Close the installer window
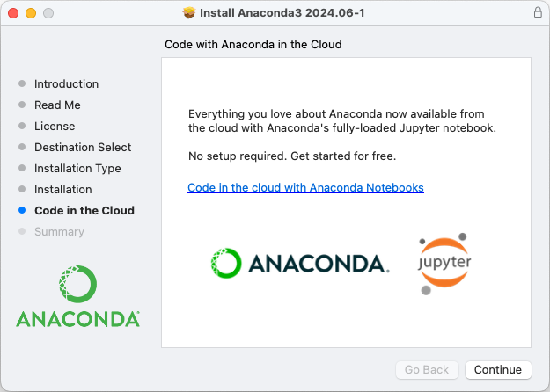550x392 pixels. pyautogui.click(x=12, y=14)
